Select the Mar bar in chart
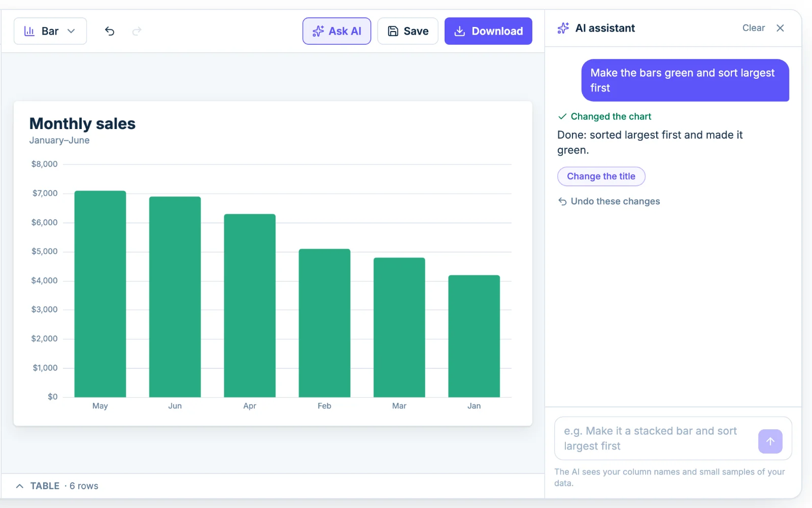 coord(399,327)
